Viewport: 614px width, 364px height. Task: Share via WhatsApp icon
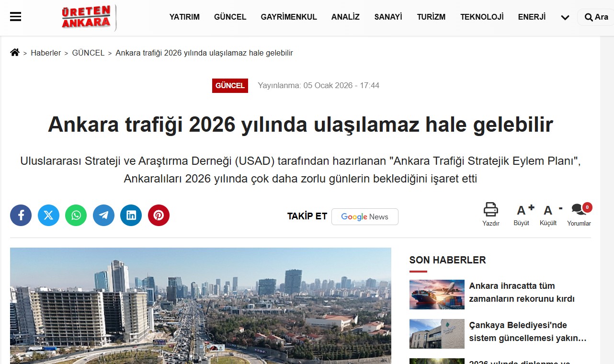pyautogui.click(x=76, y=216)
